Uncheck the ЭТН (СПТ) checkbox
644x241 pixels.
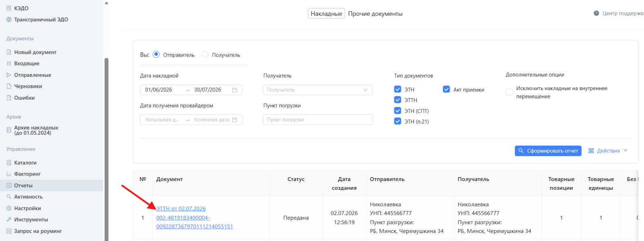point(398,111)
